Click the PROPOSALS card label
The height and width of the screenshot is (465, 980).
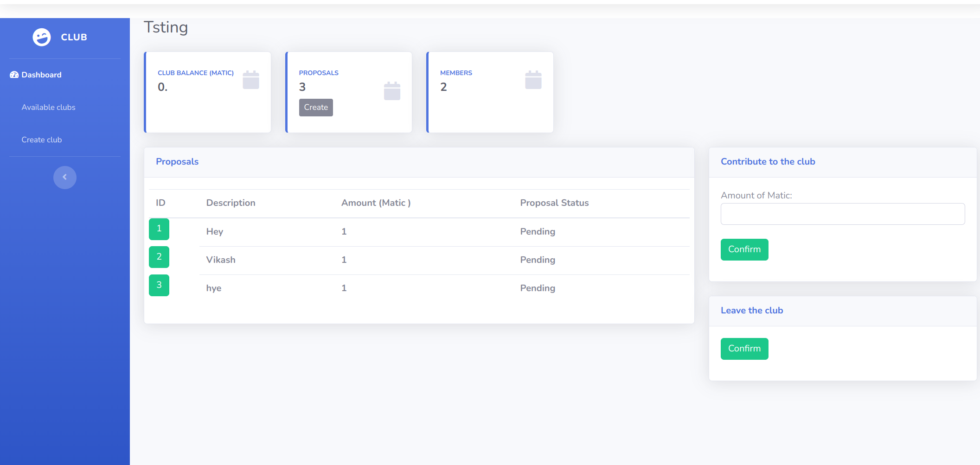coord(319,73)
